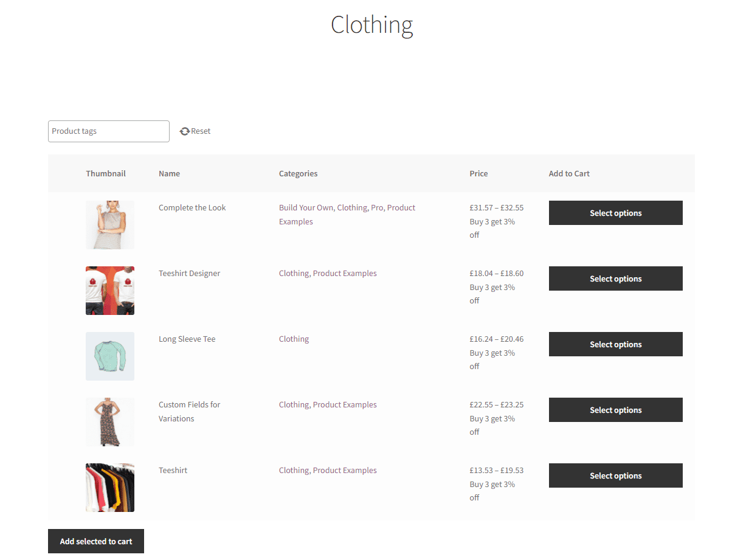
Task: Select options for Custom Fields for Variations
Action: pos(615,410)
